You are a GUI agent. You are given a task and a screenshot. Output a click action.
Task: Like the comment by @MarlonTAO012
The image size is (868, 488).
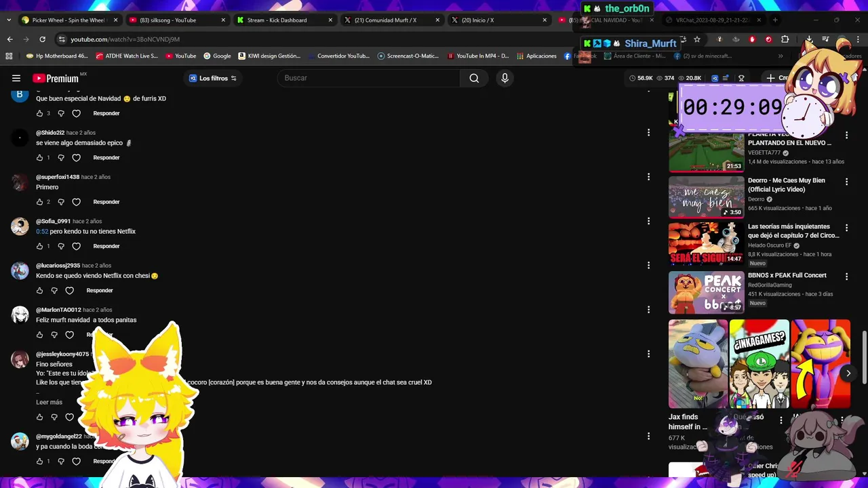pos(39,335)
